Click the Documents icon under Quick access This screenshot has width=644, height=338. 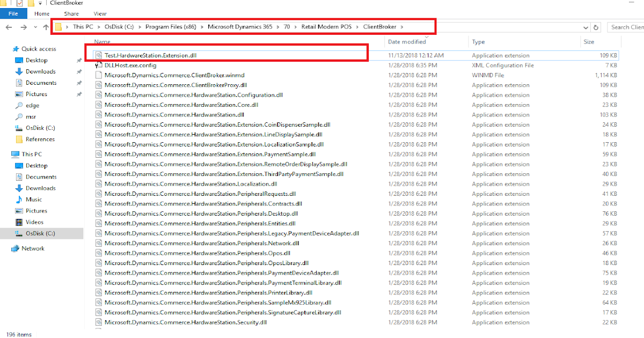[19, 83]
